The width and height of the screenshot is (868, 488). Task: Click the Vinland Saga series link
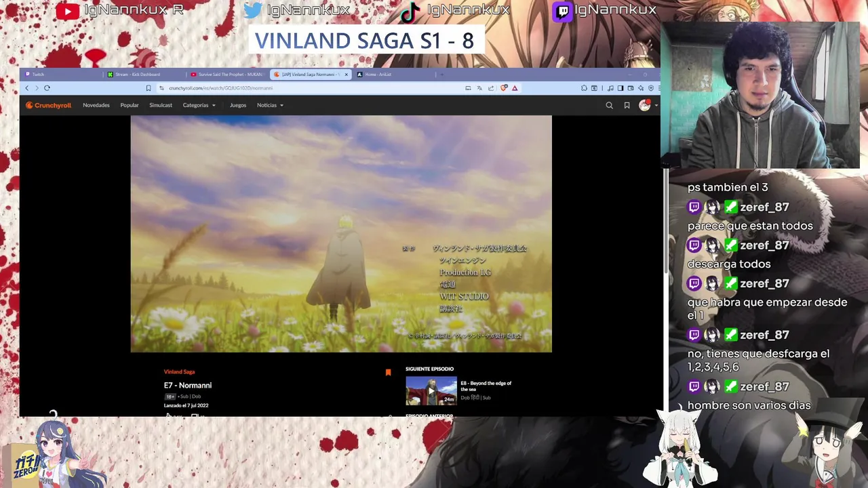[x=179, y=372]
